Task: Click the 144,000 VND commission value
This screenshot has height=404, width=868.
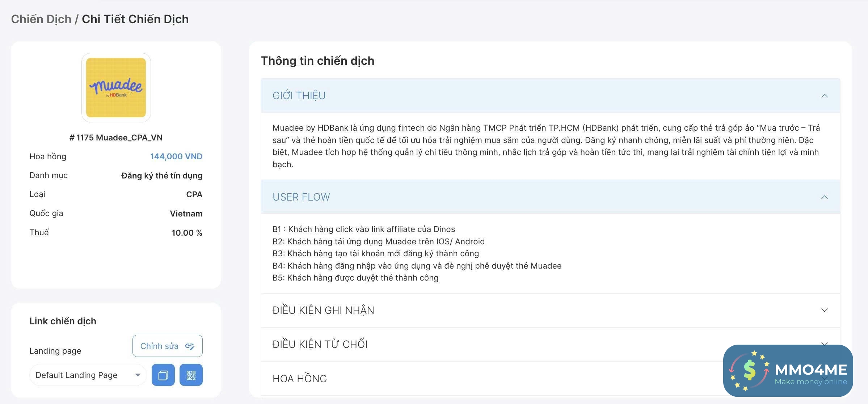Action: [x=176, y=156]
